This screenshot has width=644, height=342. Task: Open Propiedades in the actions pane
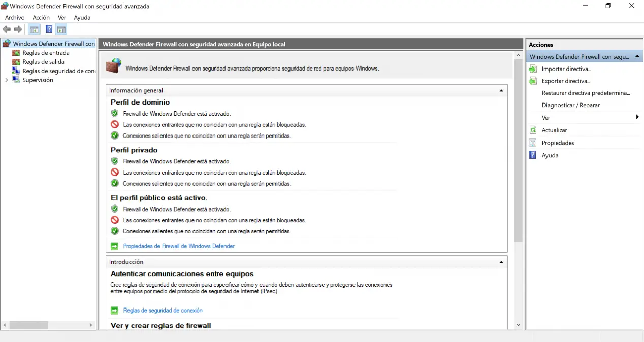558,143
